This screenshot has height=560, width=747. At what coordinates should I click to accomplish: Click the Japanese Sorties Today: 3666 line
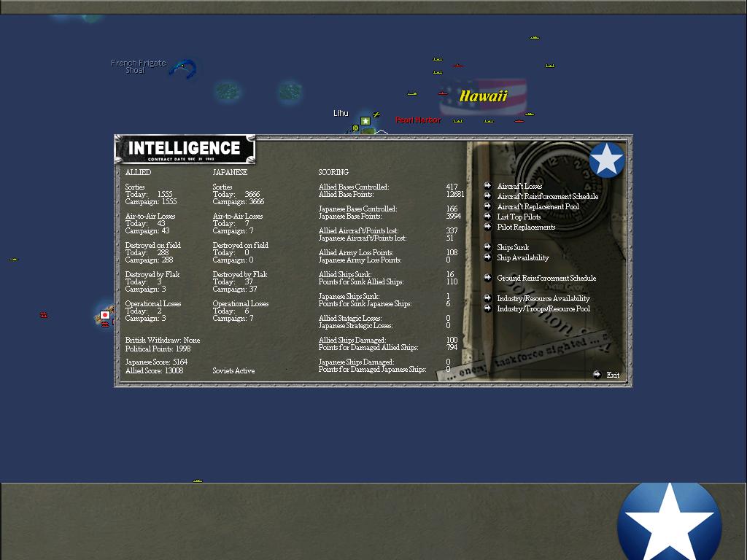click(236, 194)
